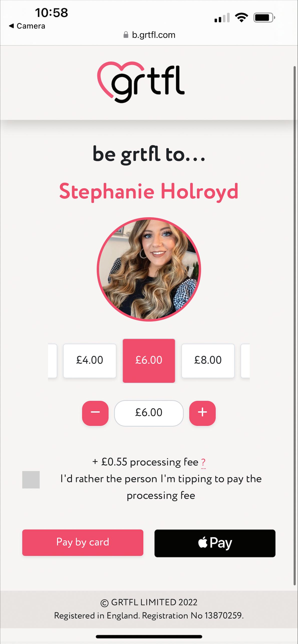Tap the battery status icon
The height and width of the screenshot is (644, 298).
(x=264, y=18)
